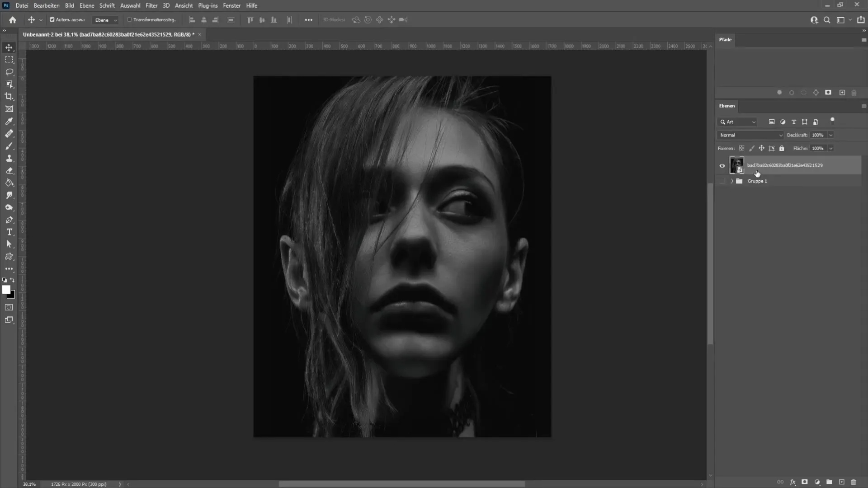The width and height of the screenshot is (868, 488).
Task: Open the Filter menu
Action: point(151,5)
